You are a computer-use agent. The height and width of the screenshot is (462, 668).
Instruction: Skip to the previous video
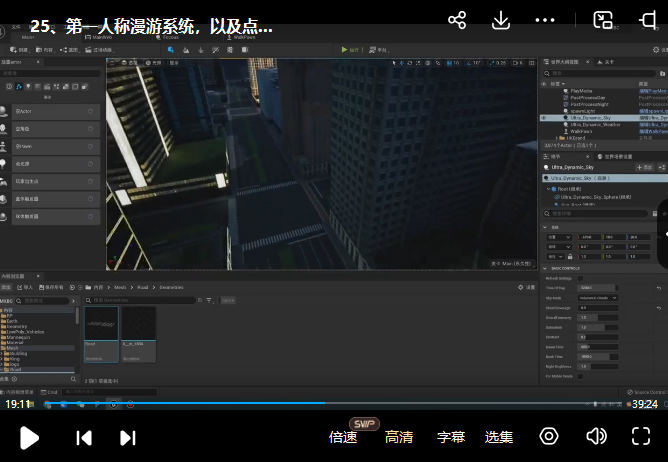pyautogui.click(x=84, y=437)
